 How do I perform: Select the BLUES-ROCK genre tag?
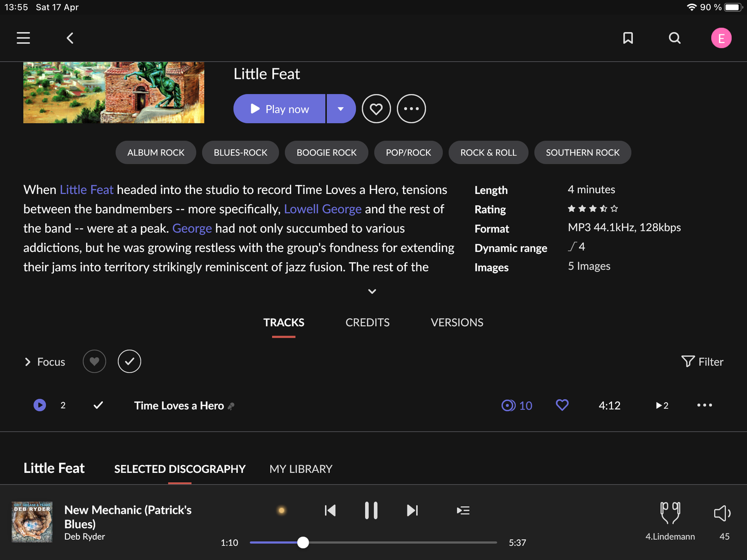240,152
